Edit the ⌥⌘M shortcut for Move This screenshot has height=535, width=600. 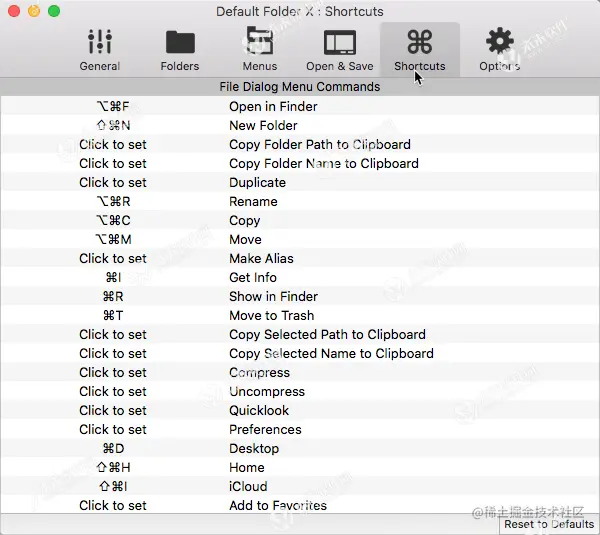113,240
